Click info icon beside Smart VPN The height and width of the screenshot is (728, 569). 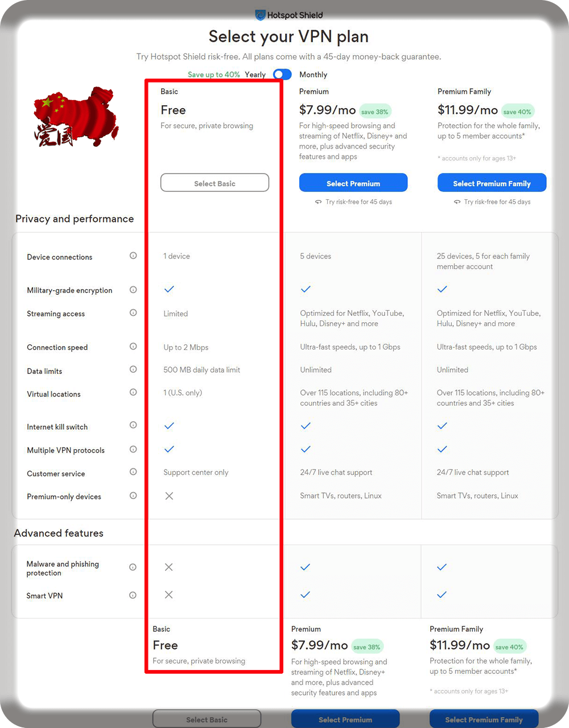133,595
